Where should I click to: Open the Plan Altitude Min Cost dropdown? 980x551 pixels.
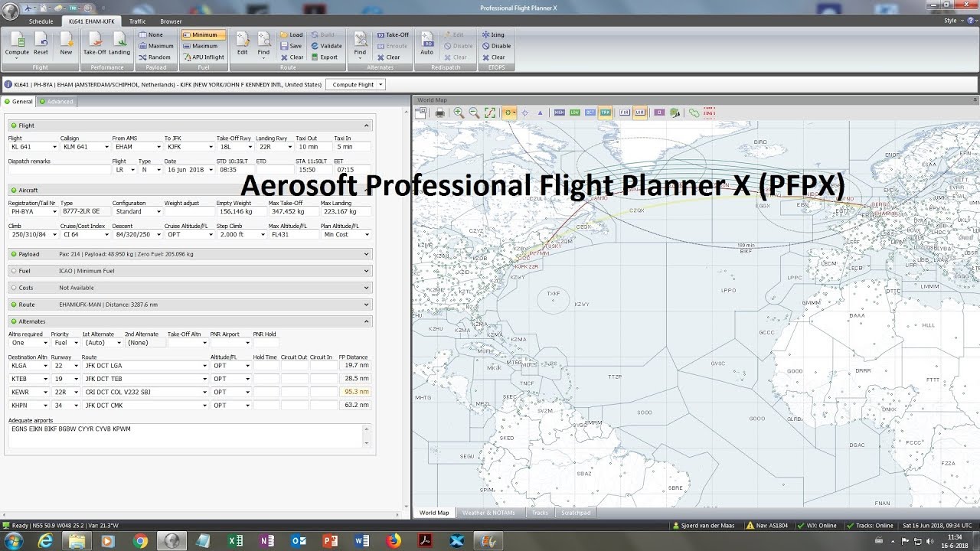tap(367, 234)
